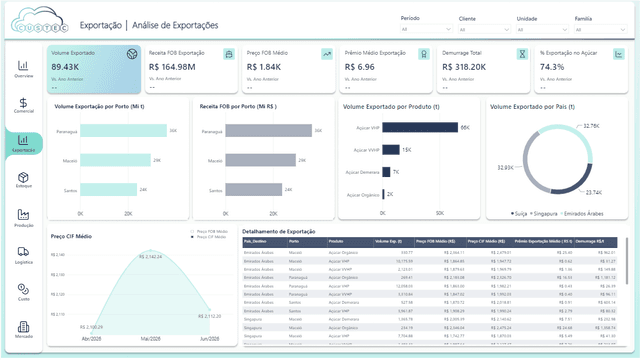Open the Logística truck icon
Image resolution: width=640 pixels, height=360 pixels.
pyautogui.click(x=23, y=251)
